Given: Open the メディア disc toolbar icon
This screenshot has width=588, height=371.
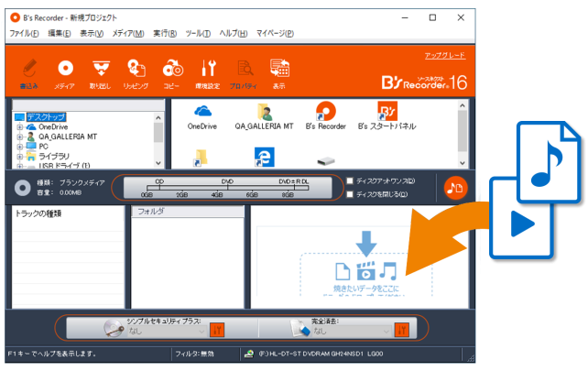Looking at the screenshot, I should tap(65, 74).
